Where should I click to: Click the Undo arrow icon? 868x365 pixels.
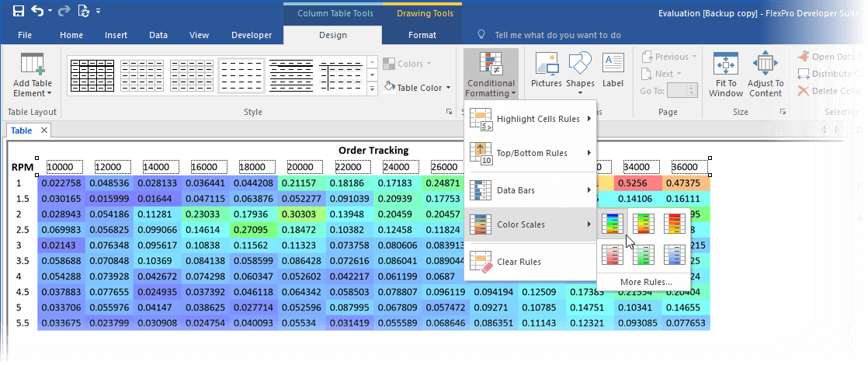37,12
